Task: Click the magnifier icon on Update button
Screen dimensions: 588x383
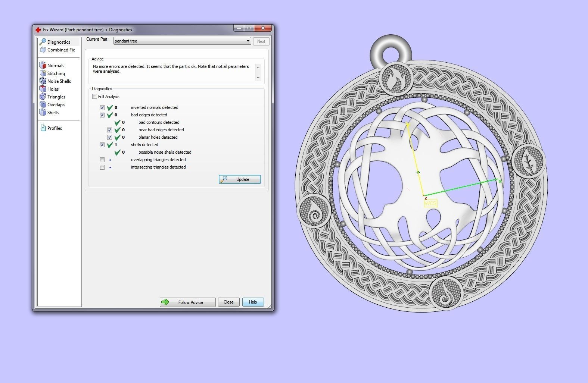Action: (x=224, y=179)
